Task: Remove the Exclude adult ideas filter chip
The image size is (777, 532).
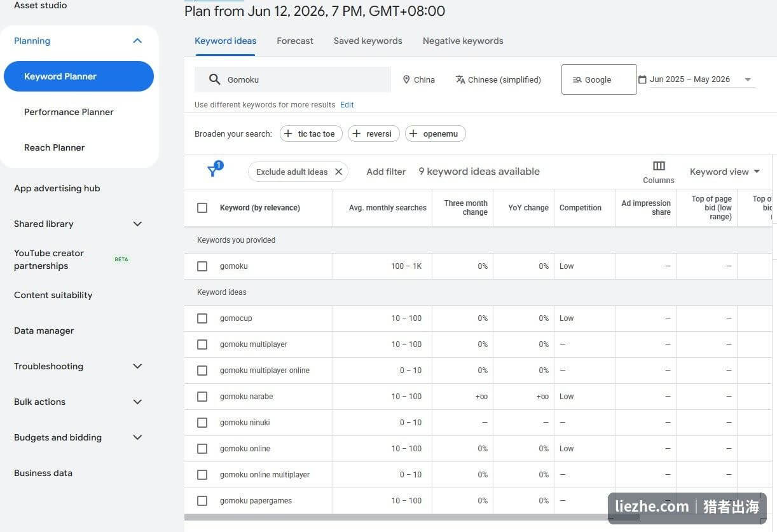Action: click(338, 172)
